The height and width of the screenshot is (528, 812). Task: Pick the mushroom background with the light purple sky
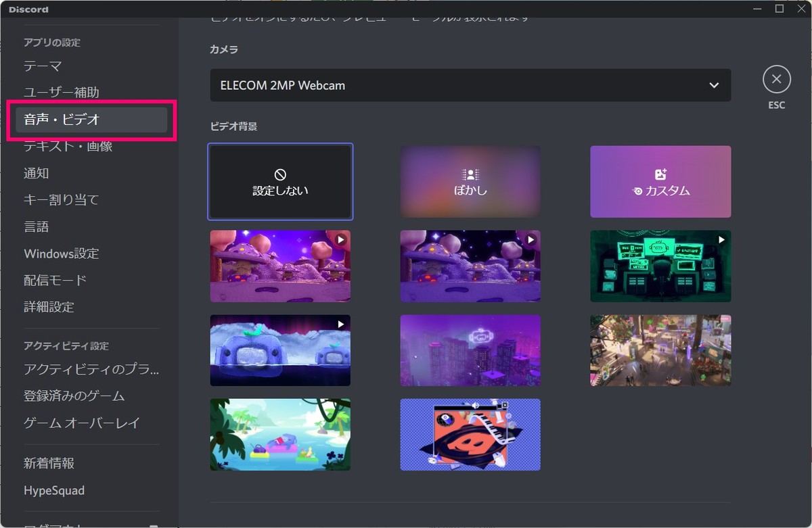[280, 266]
